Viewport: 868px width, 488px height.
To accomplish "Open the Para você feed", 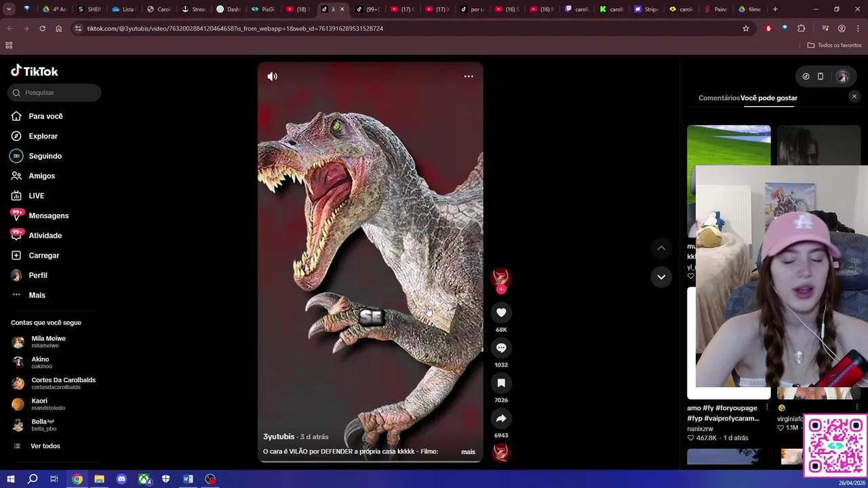I will (45, 117).
